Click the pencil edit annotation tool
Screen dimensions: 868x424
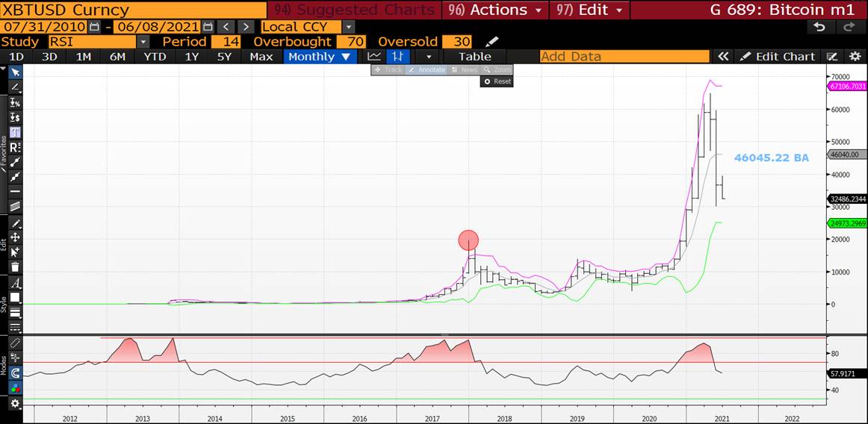pyautogui.click(x=16, y=223)
